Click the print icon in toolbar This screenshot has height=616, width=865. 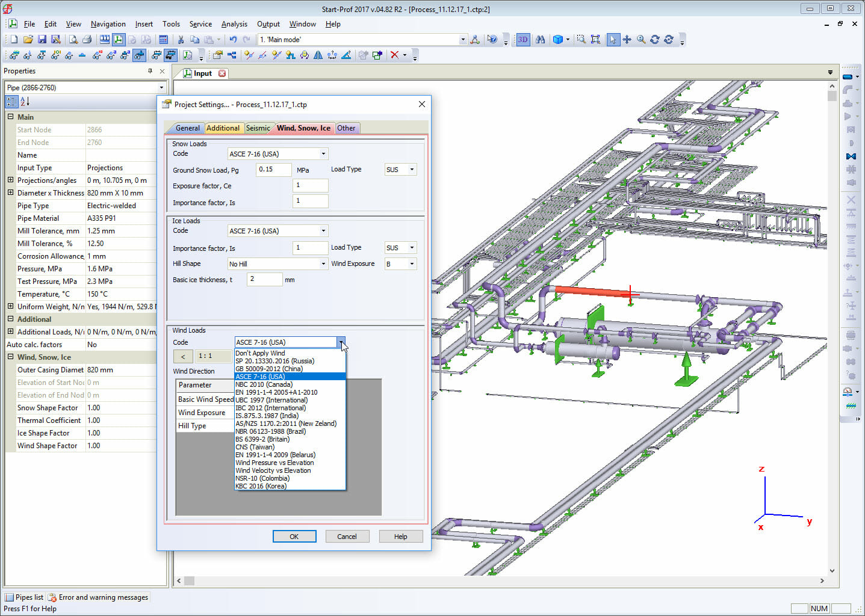[87, 40]
